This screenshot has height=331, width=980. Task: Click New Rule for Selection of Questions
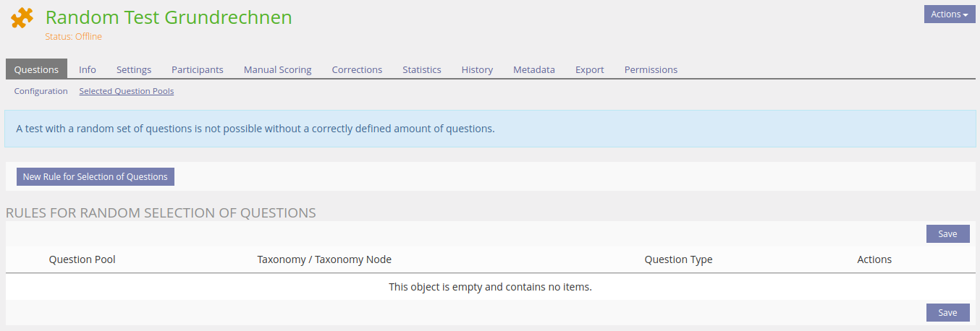pos(96,176)
